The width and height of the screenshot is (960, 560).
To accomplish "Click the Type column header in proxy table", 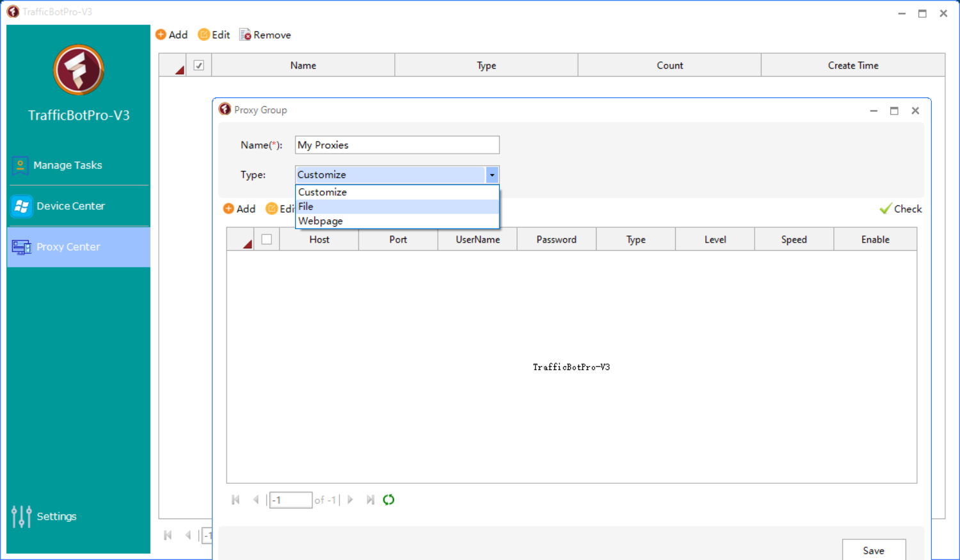I will (636, 239).
